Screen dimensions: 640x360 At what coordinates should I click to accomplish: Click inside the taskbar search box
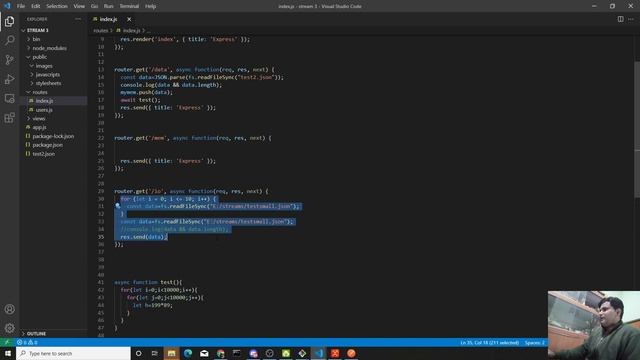[73, 353]
